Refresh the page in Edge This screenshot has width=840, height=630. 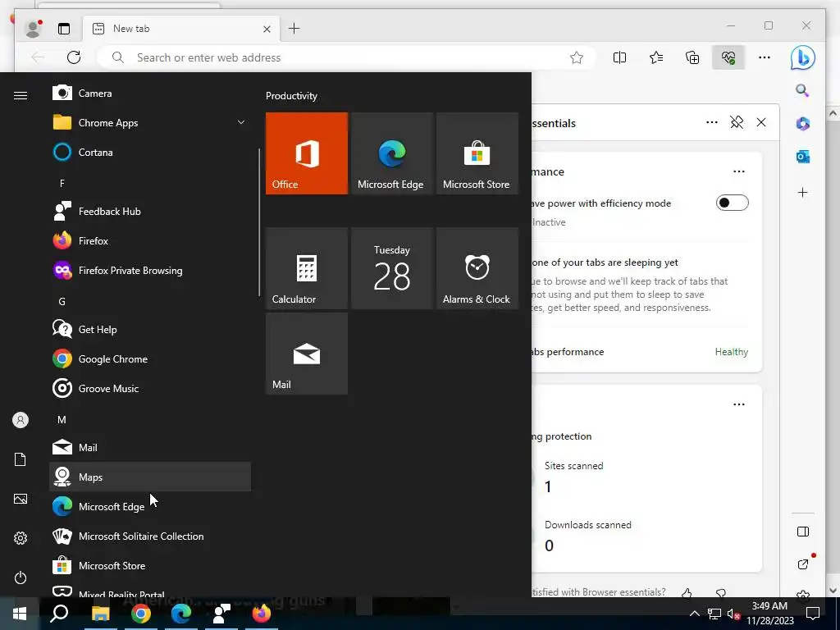[x=74, y=57]
